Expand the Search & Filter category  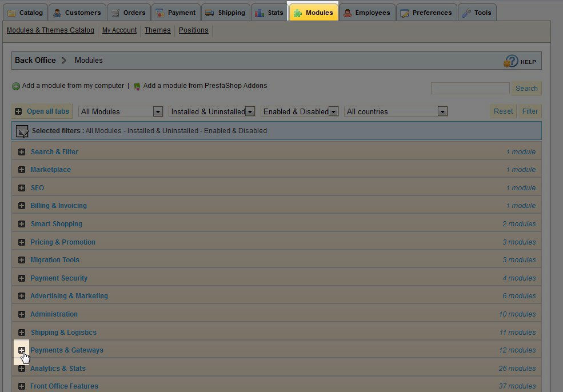click(x=22, y=152)
